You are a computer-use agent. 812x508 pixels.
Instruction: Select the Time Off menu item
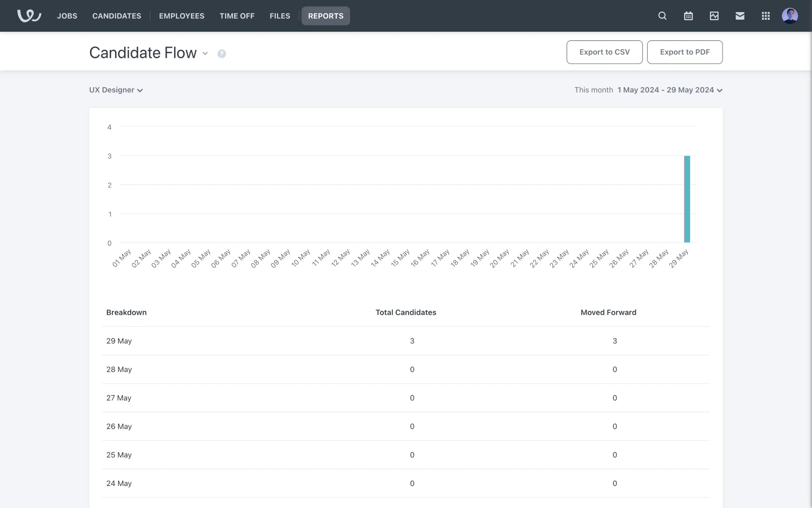[x=237, y=16]
